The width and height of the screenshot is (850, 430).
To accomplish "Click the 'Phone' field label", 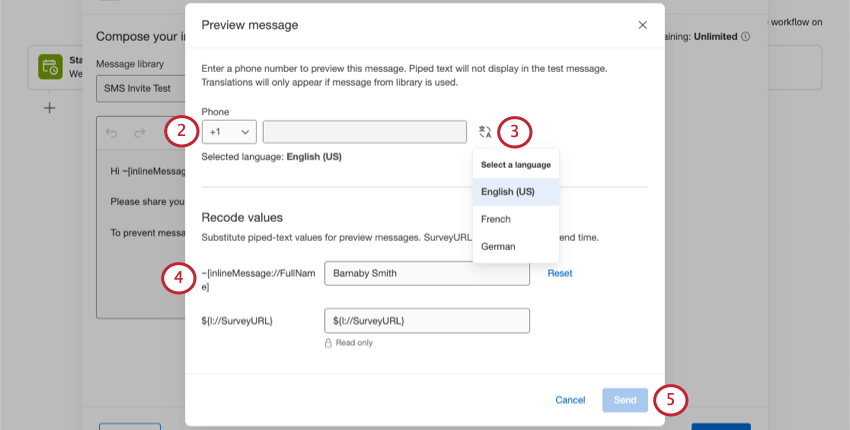I will 215,112.
